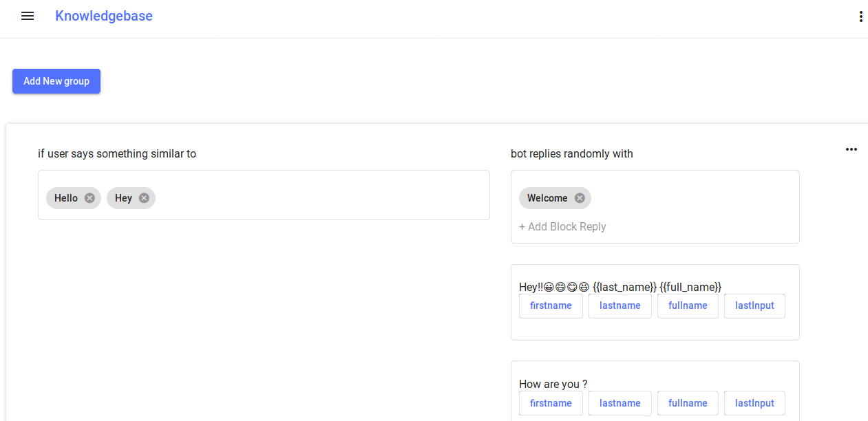Remove the Welcome block chip
Image resolution: width=868 pixels, height=421 pixels.
[x=580, y=198]
